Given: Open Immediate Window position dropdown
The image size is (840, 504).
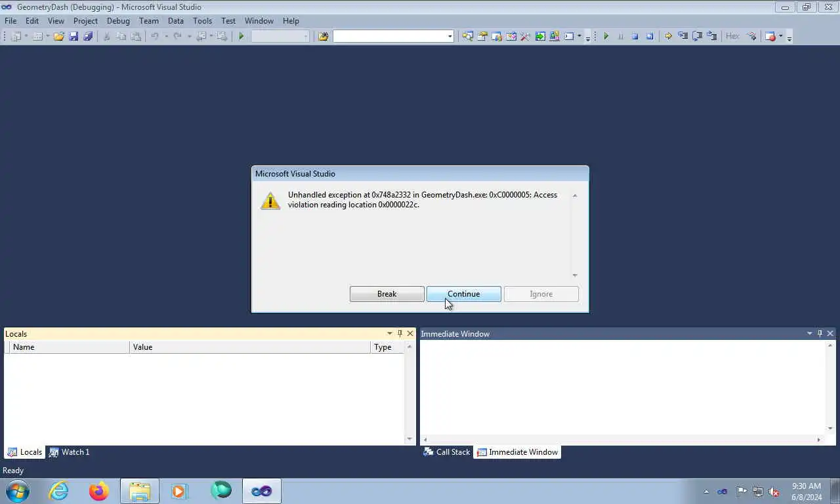Looking at the screenshot, I should click(809, 333).
